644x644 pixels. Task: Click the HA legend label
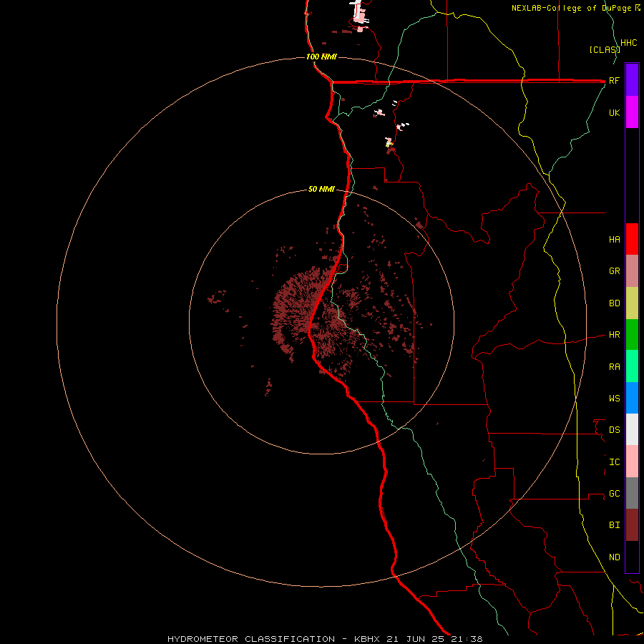click(614, 239)
